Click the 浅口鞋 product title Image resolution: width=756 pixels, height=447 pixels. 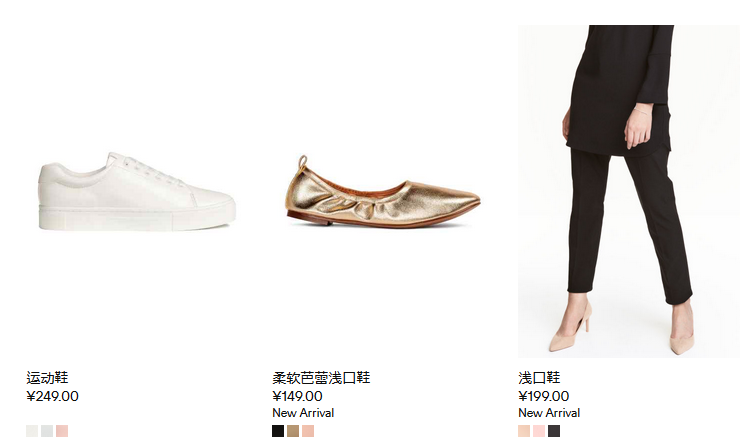pos(539,378)
